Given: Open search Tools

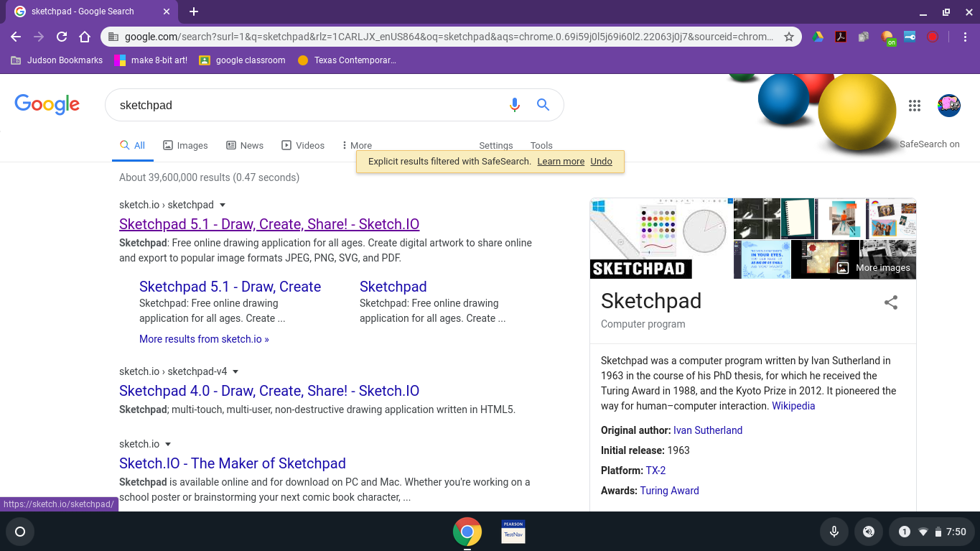Looking at the screenshot, I should pyautogui.click(x=541, y=145).
